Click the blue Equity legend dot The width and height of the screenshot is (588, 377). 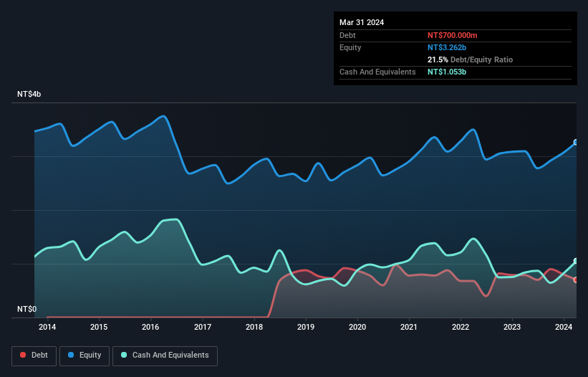click(71, 355)
